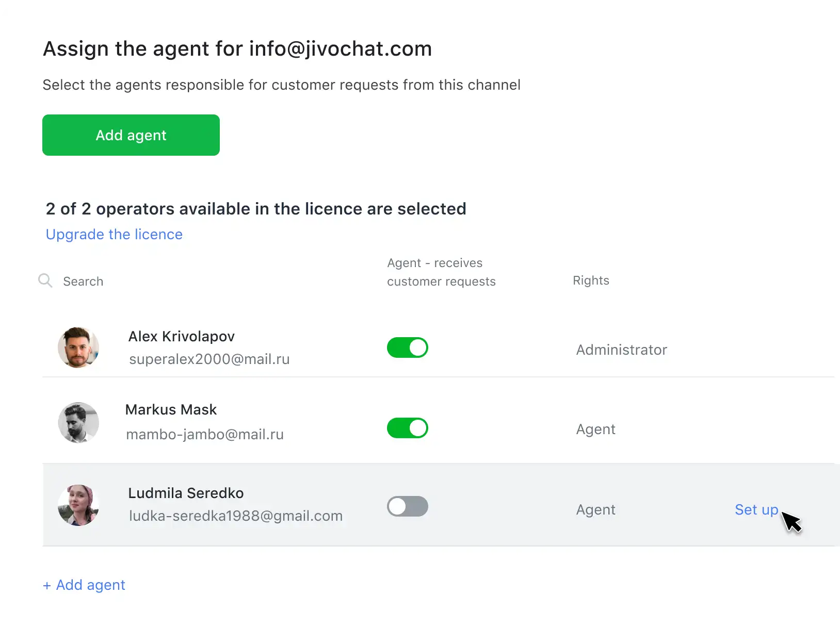The height and width of the screenshot is (629, 840).
Task: Click Ludmila Seredko's avatar photo
Action: (78, 505)
